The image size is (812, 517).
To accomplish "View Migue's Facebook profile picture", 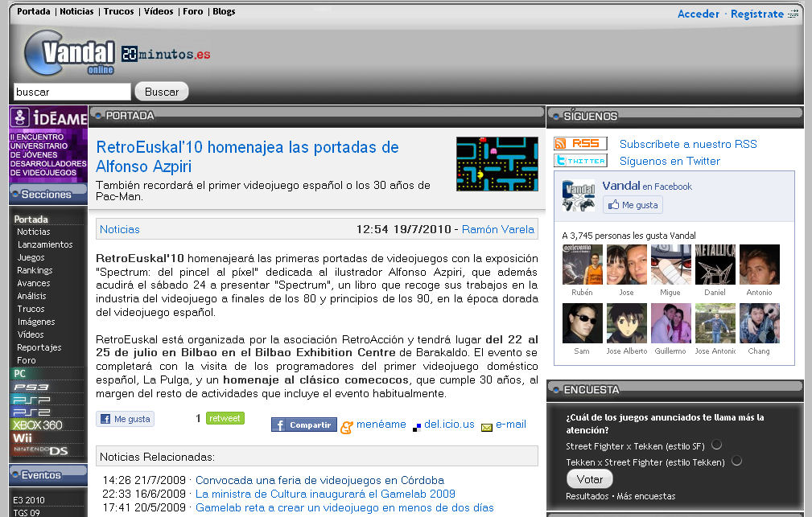I will coord(670,265).
